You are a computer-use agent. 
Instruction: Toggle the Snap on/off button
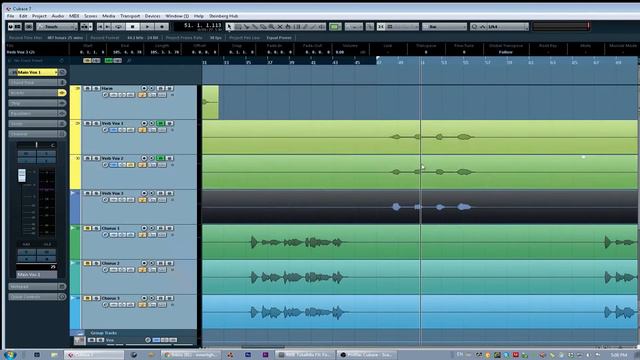click(381, 27)
